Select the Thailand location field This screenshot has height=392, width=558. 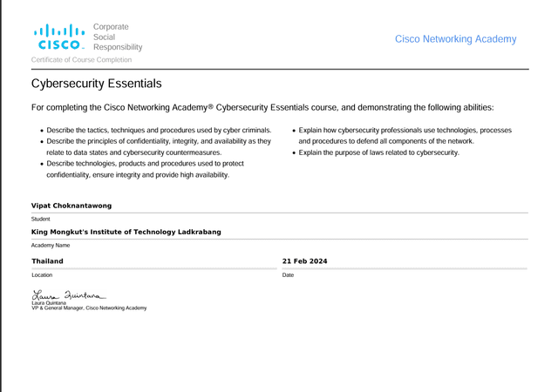48,260
